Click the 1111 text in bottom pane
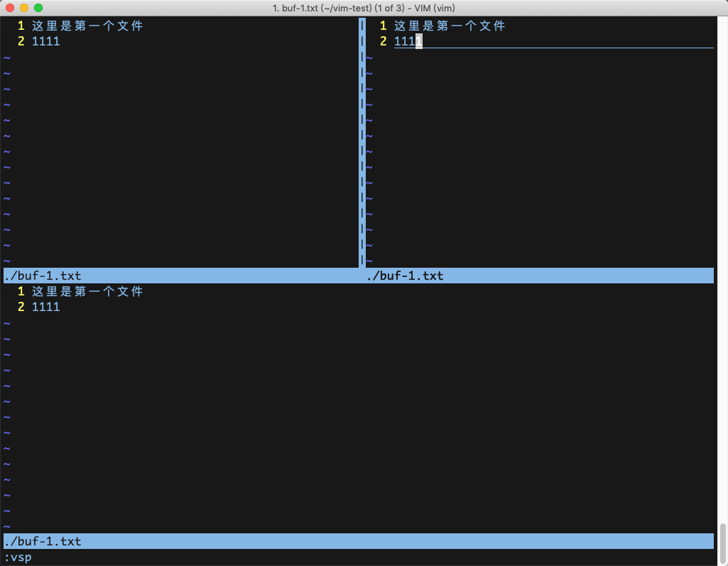The height and width of the screenshot is (566, 728). coord(45,308)
